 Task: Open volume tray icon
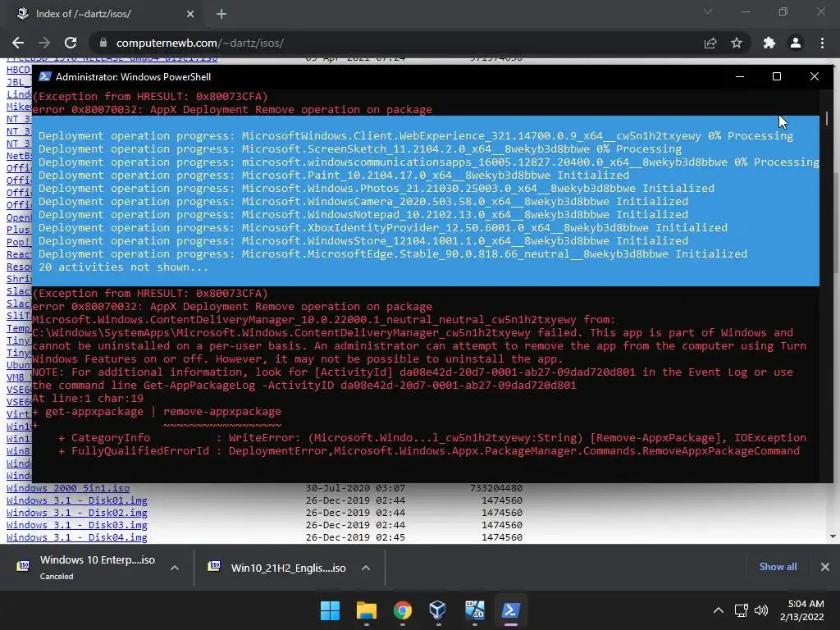760,610
